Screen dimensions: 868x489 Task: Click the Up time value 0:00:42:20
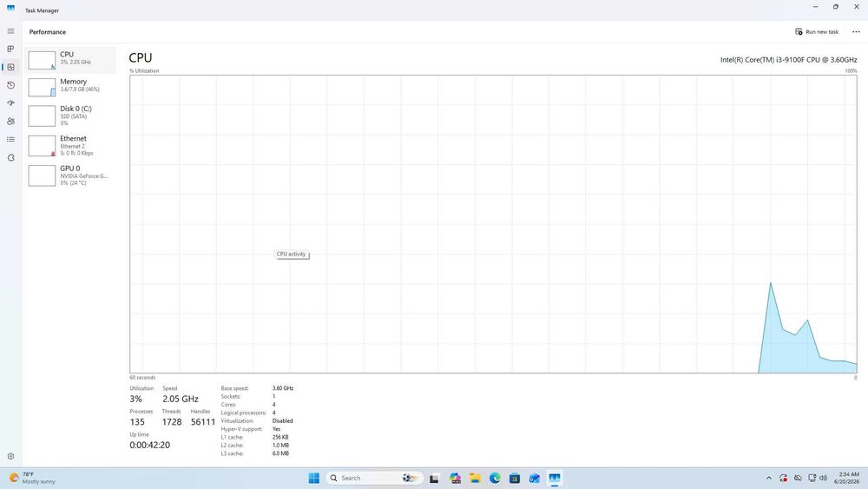click(x=149, y=445)
